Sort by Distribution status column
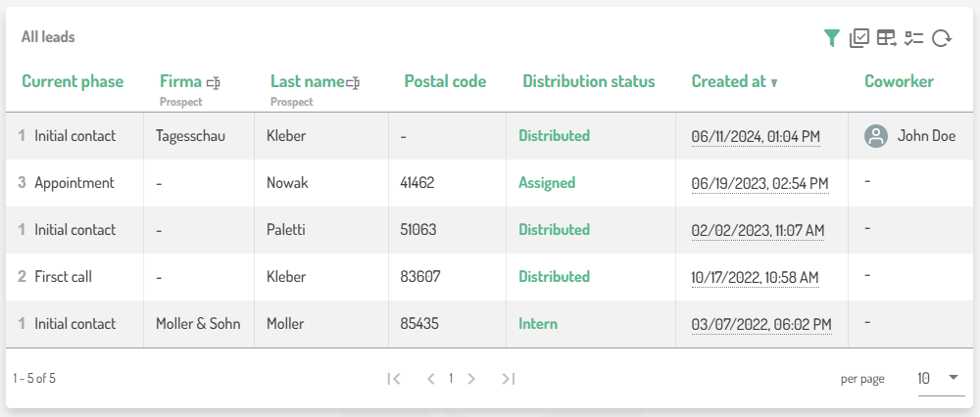The image size is (980, 417). coord(588,81)
